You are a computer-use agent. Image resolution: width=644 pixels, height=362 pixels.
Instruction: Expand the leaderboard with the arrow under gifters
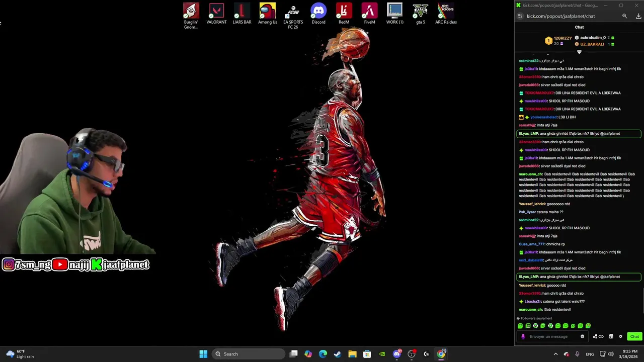[x=579, y=52]
